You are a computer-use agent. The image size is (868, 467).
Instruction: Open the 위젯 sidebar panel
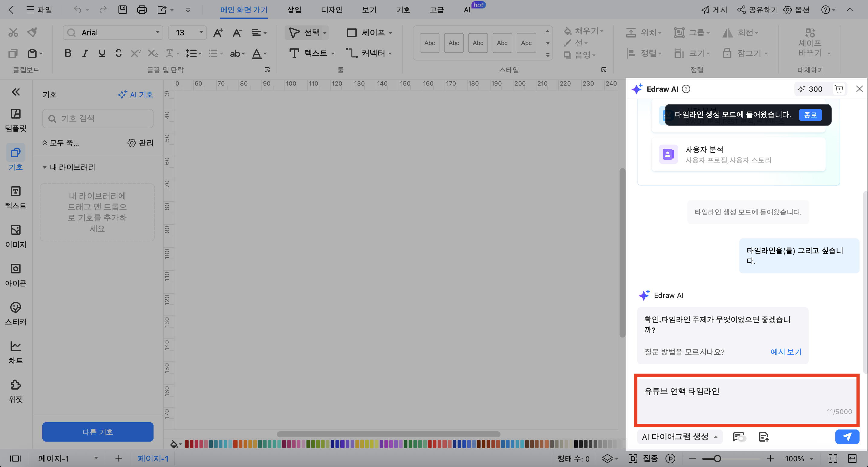pos(15,391)
